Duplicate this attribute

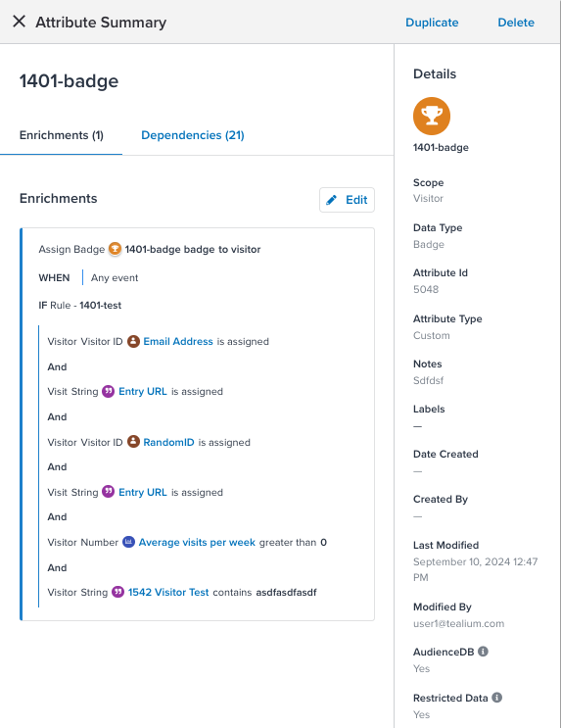click(x=432, y=23)
